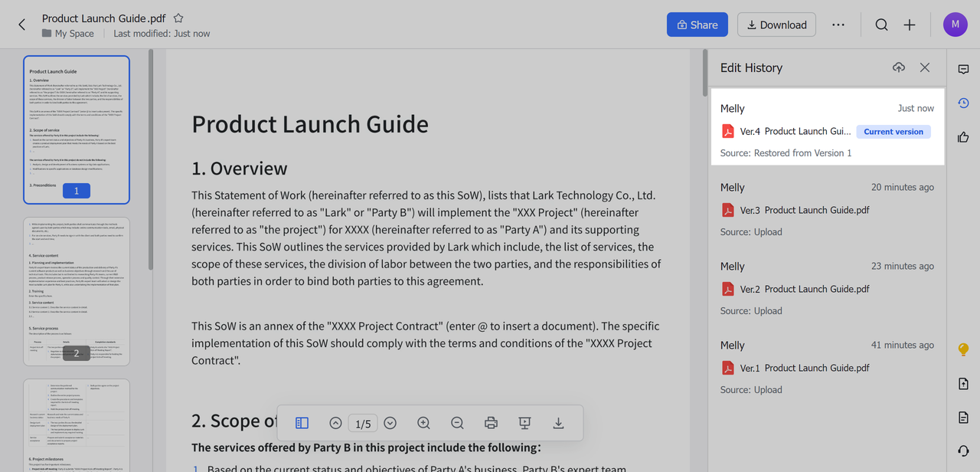This screenshot has width=980, height=472.
Task: Zoom in on the document
Action: 423,423
